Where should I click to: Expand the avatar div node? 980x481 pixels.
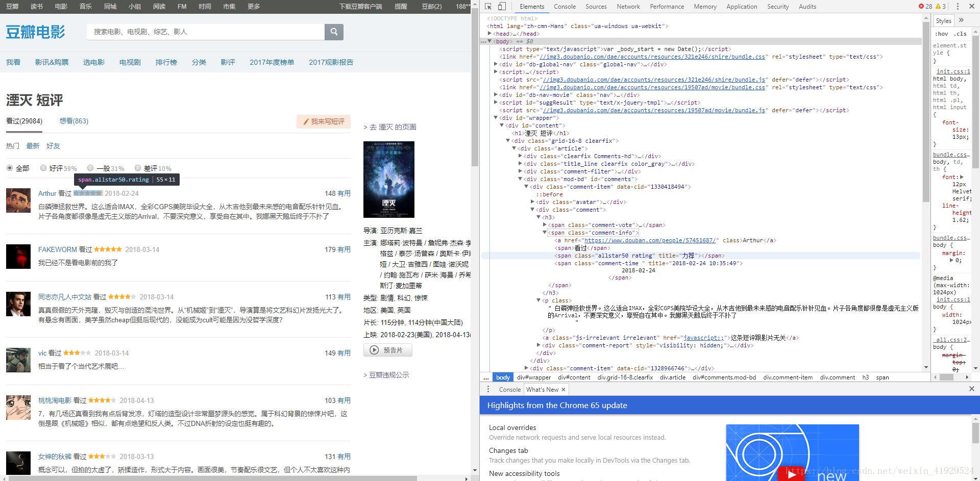[x=533, y=202]
